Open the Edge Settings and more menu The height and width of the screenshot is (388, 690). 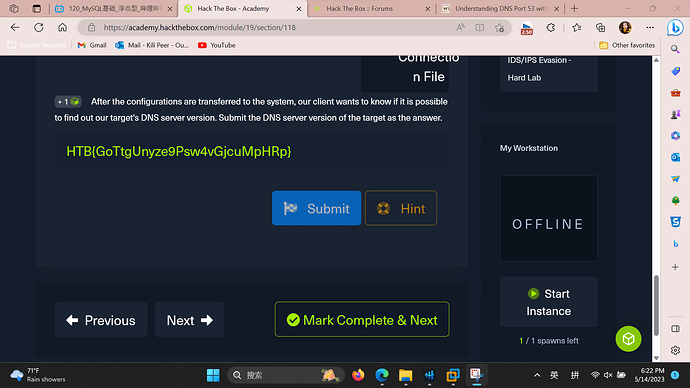[x=650, y=28]
